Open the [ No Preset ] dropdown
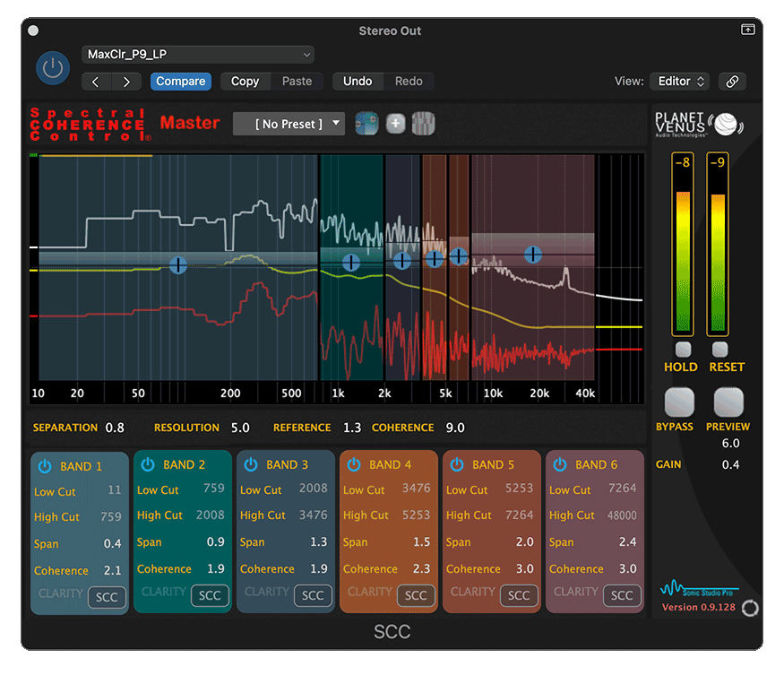The height and width of the screenshot is (675, 784). (x=289, y=124)
